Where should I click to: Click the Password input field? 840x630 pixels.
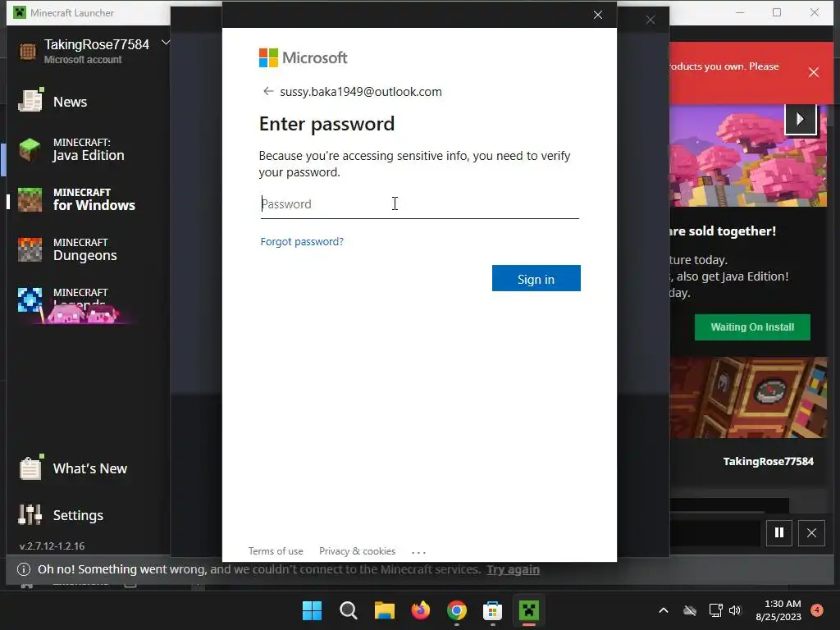pyautogui.click(x=419, y=204)
